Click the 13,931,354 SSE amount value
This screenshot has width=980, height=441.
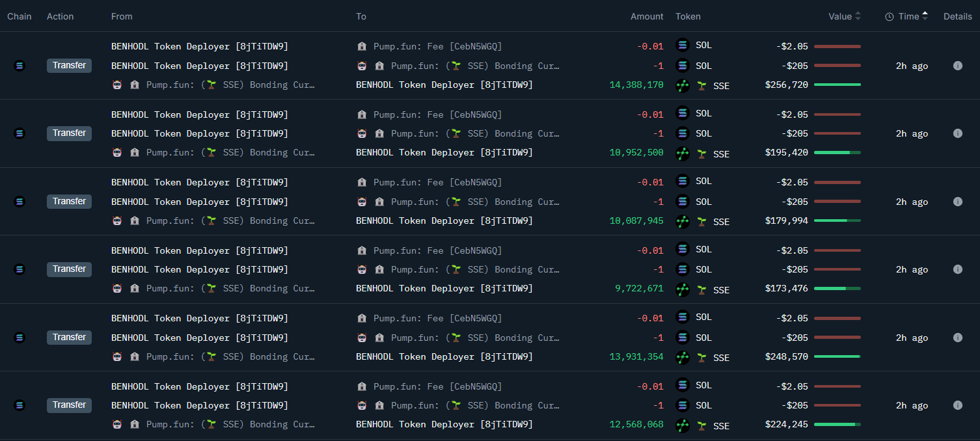coord(636,357)
